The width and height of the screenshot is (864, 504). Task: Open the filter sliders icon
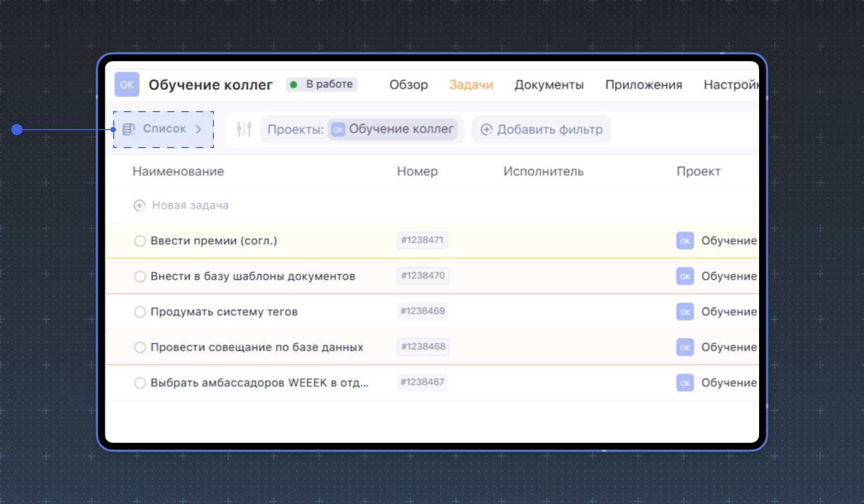[243, 129]
